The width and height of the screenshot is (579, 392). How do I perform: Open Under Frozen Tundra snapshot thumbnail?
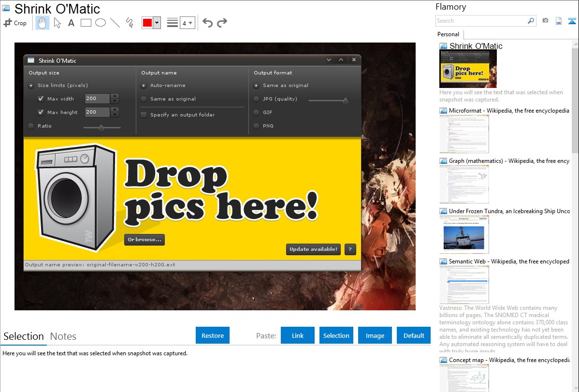464,234
